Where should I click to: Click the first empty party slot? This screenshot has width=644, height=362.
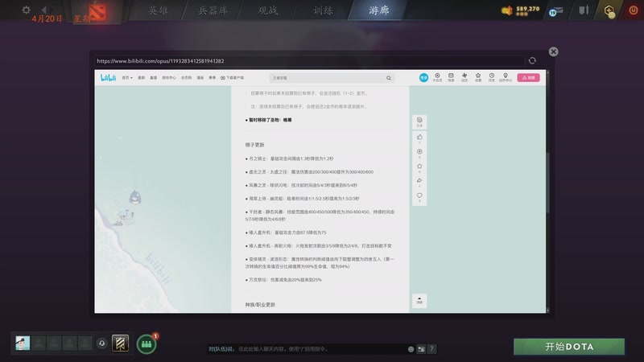pos(39,343)
